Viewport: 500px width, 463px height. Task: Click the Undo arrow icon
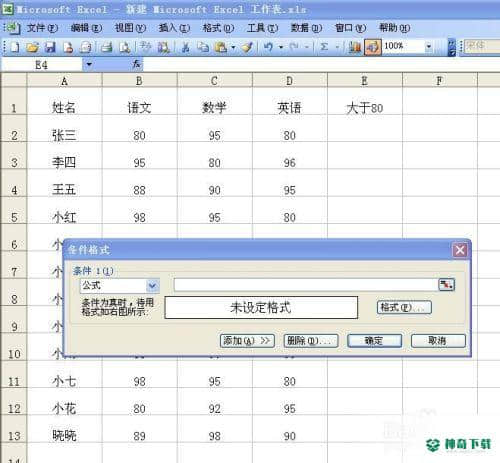(x=268, y=47)
